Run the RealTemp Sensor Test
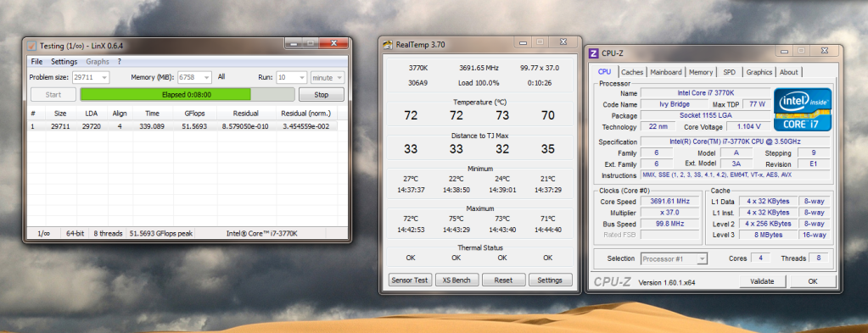This screenshot has height=333, width=868. [x=410, y=280]
